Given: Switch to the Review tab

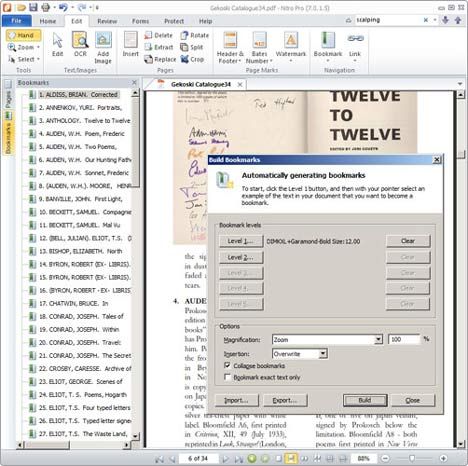Looking at the screenshot, I should pyautogui.click(x=107, y=21).
